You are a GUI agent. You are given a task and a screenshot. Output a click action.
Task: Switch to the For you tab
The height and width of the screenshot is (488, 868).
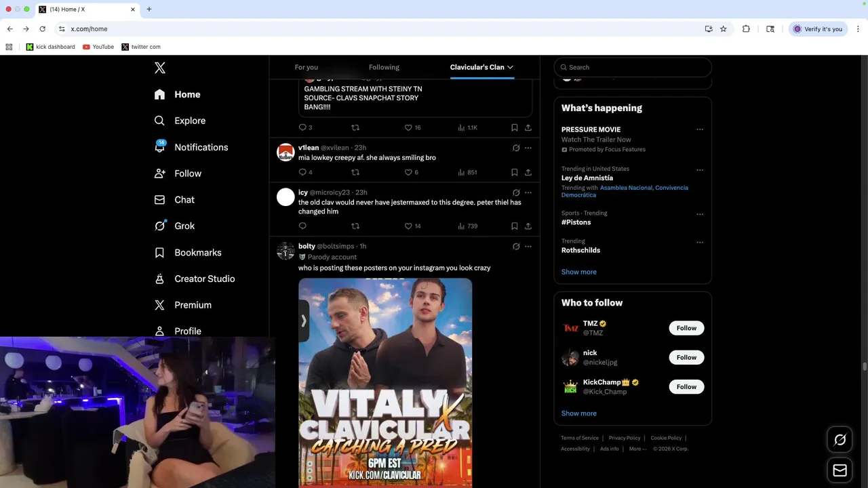[306, 67]
